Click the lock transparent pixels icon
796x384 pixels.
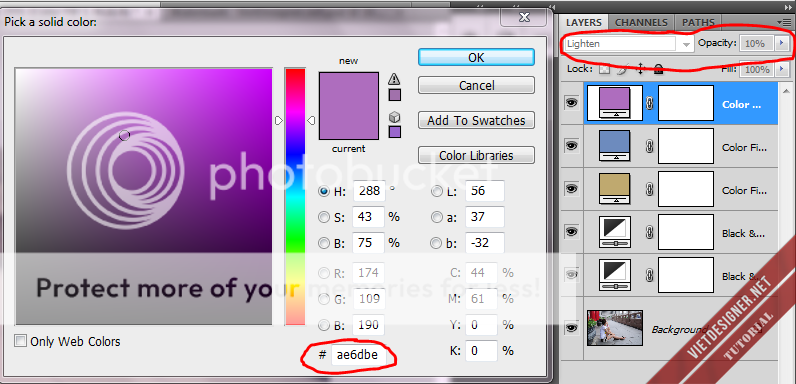(x=604, y=69)
